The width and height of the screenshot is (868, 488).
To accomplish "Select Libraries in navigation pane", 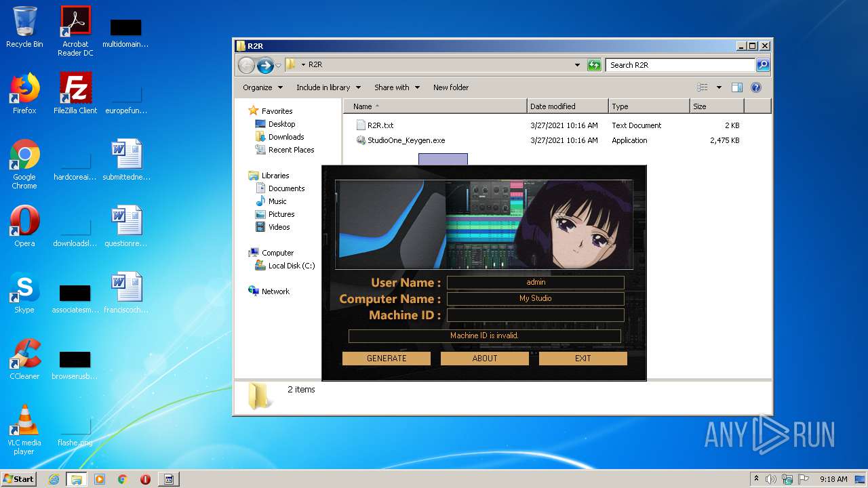I will 275,176.
